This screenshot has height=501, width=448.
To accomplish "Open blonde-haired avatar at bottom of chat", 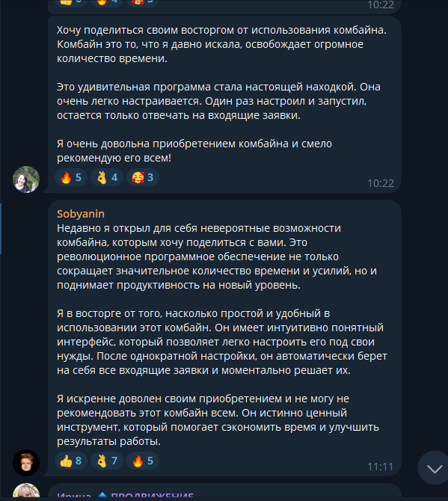I will coord(26,491).
